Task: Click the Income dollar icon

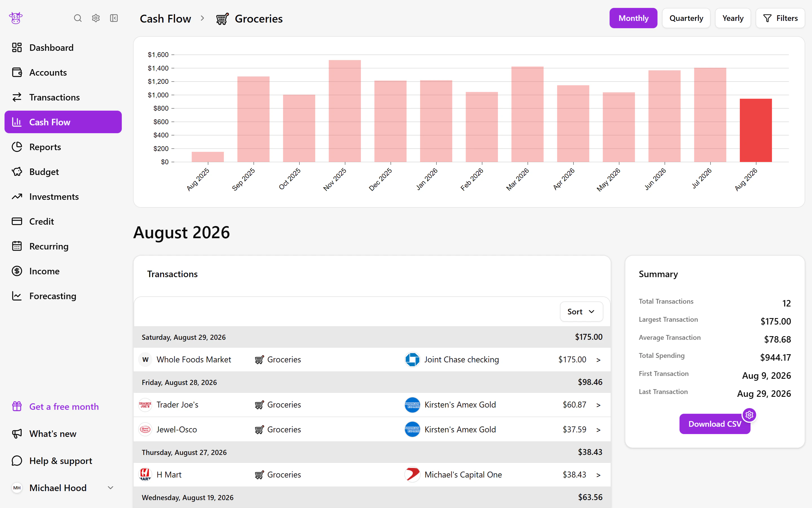Action: 17,271
